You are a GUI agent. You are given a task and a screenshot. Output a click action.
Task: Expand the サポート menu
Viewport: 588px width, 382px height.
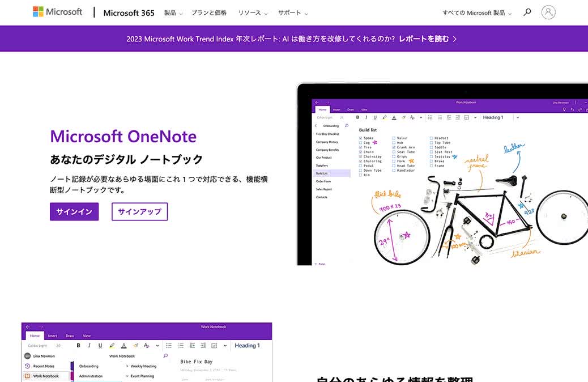pos(293,13)
